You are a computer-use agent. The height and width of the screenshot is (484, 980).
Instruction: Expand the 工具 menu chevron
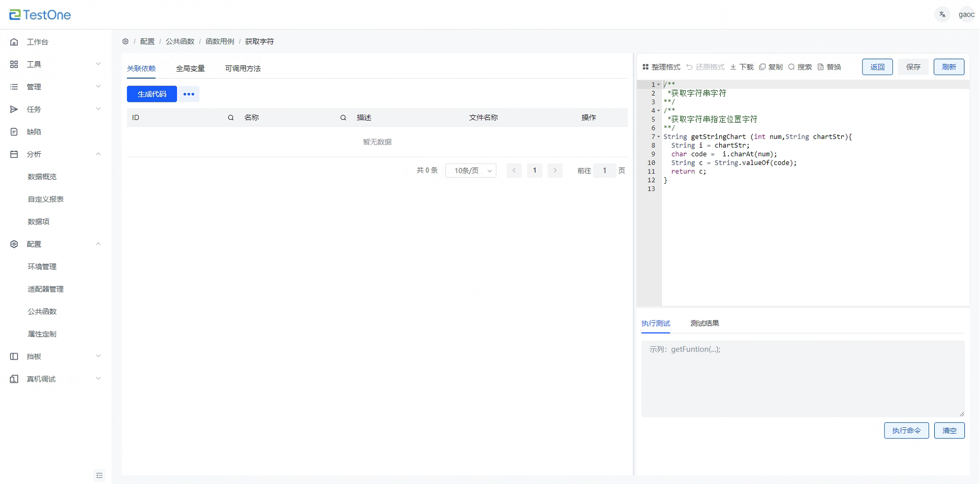[x=98, y=64]
